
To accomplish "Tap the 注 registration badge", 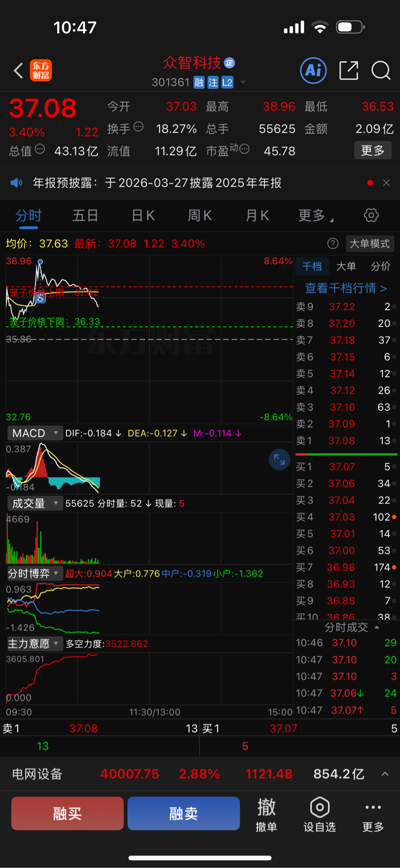I will tap(213, 82).
